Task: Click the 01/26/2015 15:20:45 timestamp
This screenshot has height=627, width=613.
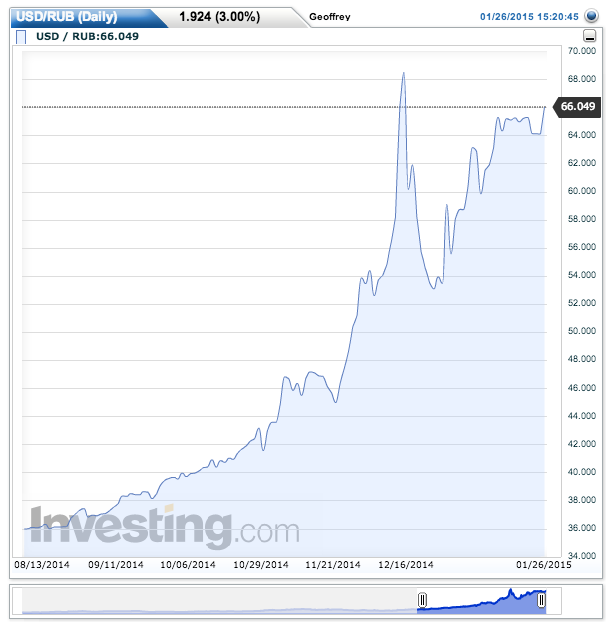Action: point(528,17)
